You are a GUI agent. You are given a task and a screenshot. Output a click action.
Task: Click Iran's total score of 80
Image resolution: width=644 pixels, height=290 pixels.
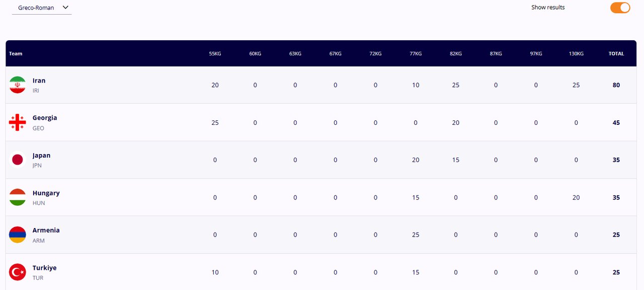click(x=616, y=85)
